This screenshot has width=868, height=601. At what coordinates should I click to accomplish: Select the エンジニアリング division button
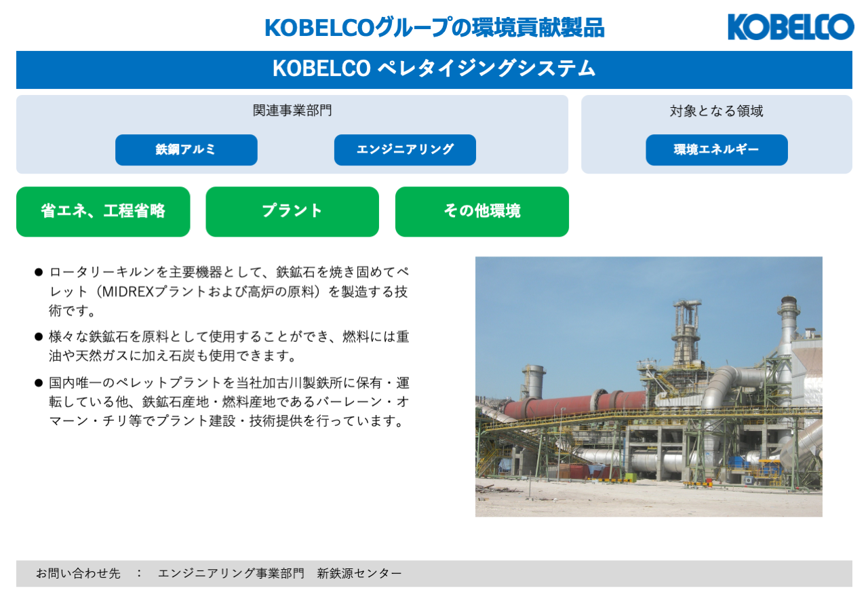coord(405,150)
